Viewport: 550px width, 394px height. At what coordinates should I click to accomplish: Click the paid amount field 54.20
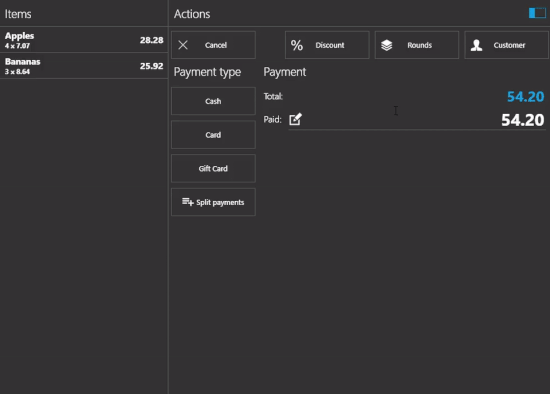coord(417,120)
